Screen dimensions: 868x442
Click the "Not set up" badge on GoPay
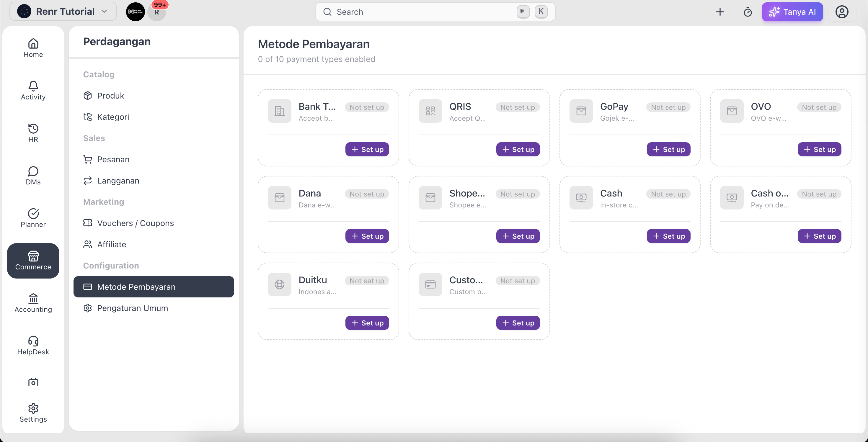pyautogui.click(x=668, y=107)
